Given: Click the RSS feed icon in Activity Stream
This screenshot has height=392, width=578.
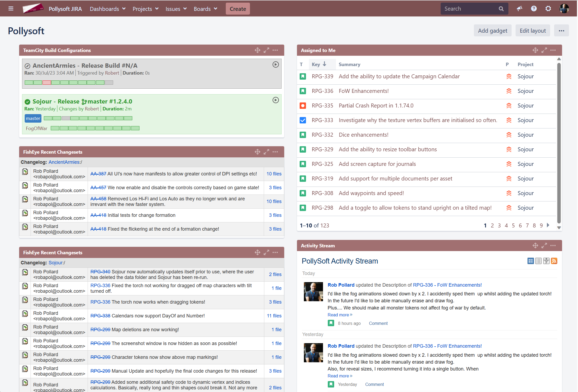Looking at the screenshot, I should (554, 261).
